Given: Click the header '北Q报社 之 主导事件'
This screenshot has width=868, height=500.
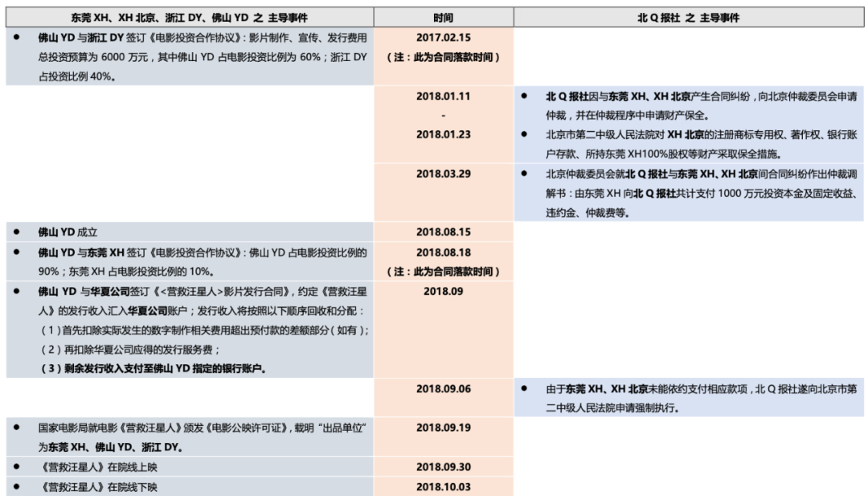Looking at the screenshot, I should (x=688, y=18).
